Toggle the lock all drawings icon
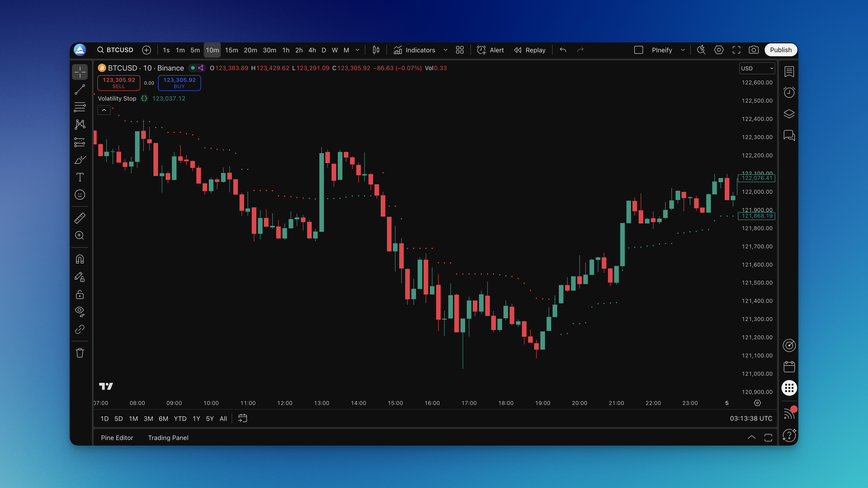 [x=80, y=294]
